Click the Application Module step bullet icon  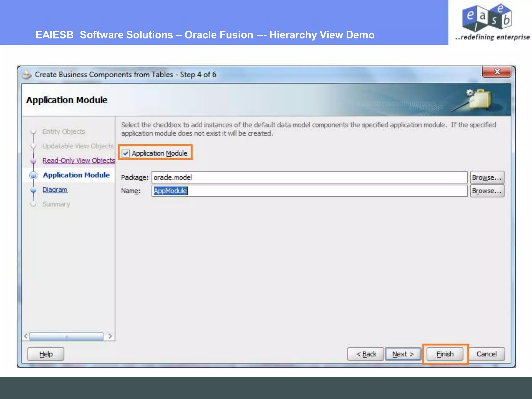tap(33, 175)
